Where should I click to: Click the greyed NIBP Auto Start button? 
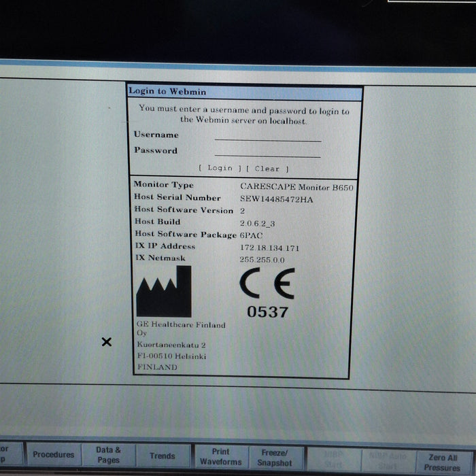(x=388, y=460)
